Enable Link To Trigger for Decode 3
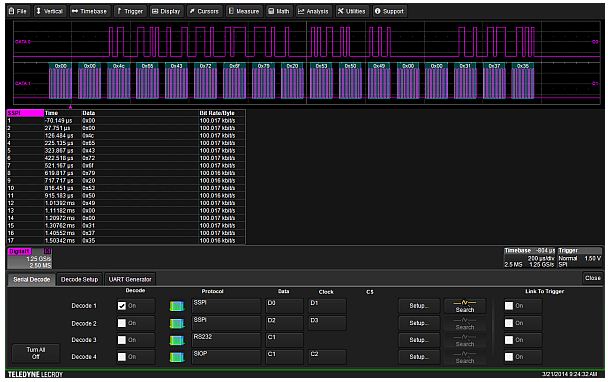This screenshot has height=382, width=608. [509, 340]
